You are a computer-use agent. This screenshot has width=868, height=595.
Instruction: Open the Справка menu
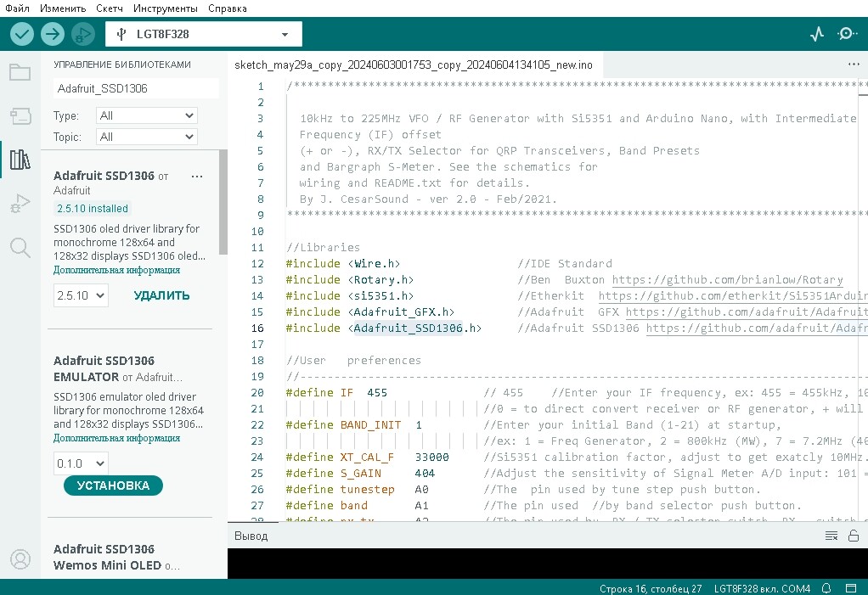(228, 8)
